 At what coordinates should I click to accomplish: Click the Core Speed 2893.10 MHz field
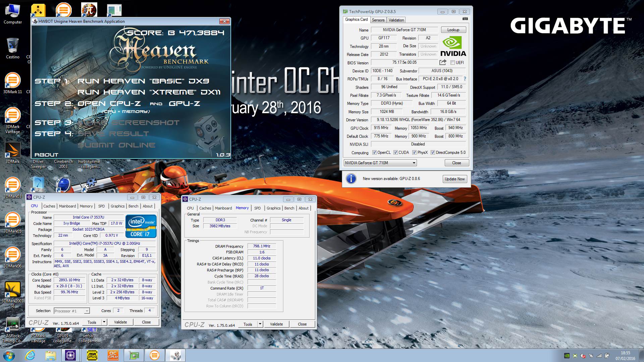69,280
